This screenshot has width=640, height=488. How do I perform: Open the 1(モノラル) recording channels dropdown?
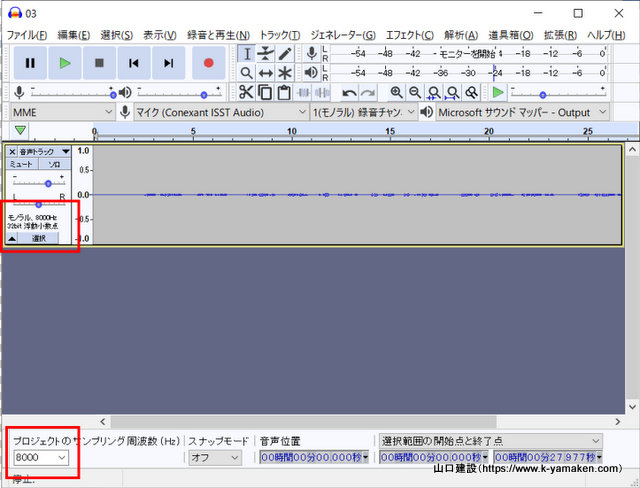363,112
